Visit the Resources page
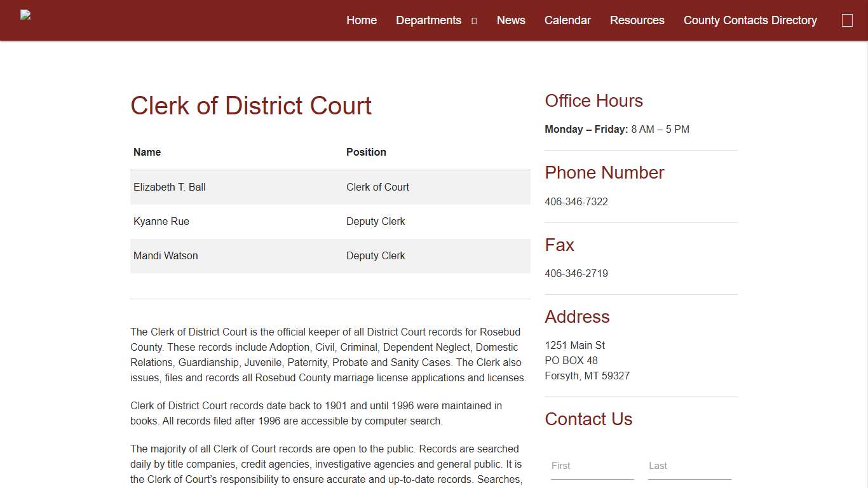Screen dimensions: 868x488 click(x=637, y=20)
